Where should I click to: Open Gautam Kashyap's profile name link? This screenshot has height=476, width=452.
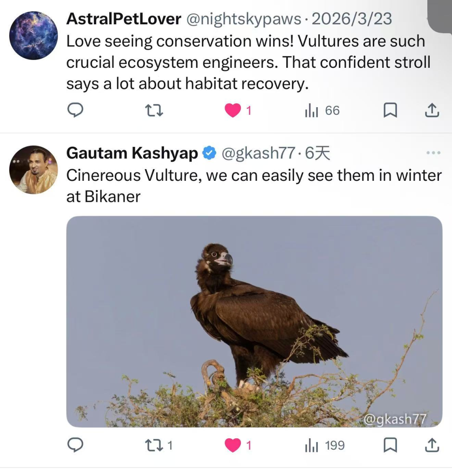(132, 153)
